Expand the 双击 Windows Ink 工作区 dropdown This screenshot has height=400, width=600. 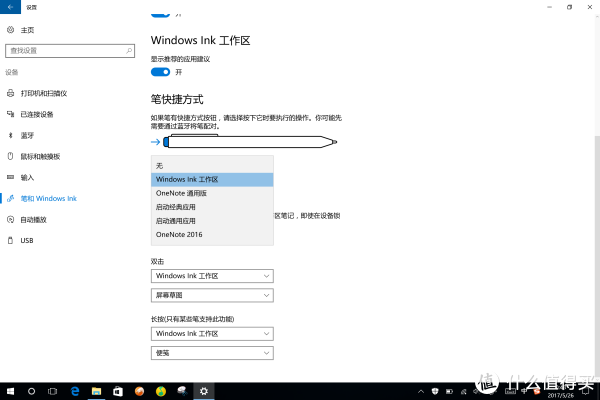click(212, 276)
